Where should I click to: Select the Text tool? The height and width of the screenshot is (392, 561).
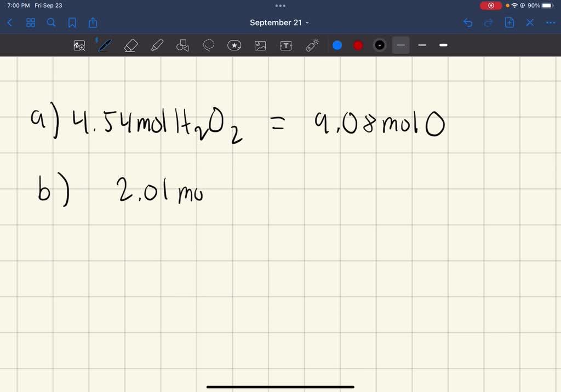pyautogui.click(x=286, y=45)
